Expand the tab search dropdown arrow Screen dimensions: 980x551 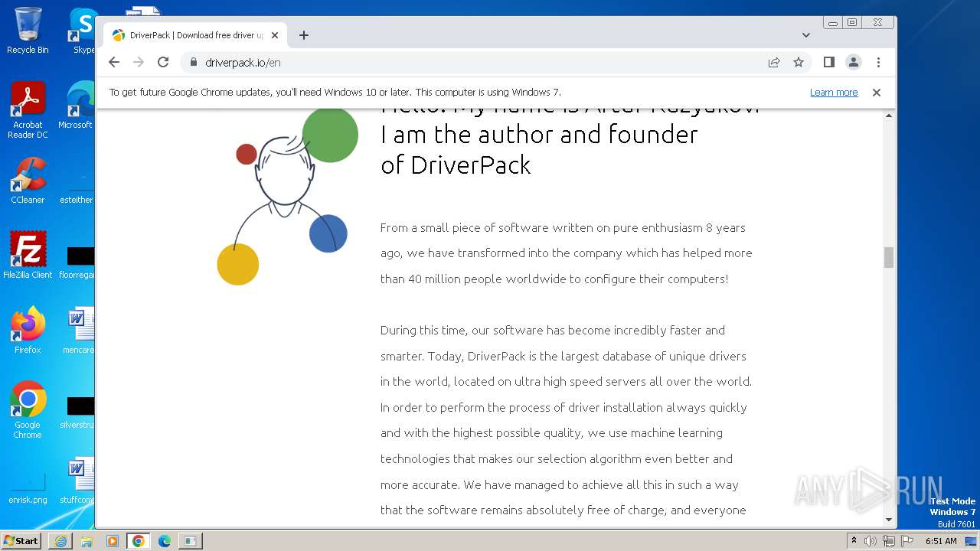(805, 35)
